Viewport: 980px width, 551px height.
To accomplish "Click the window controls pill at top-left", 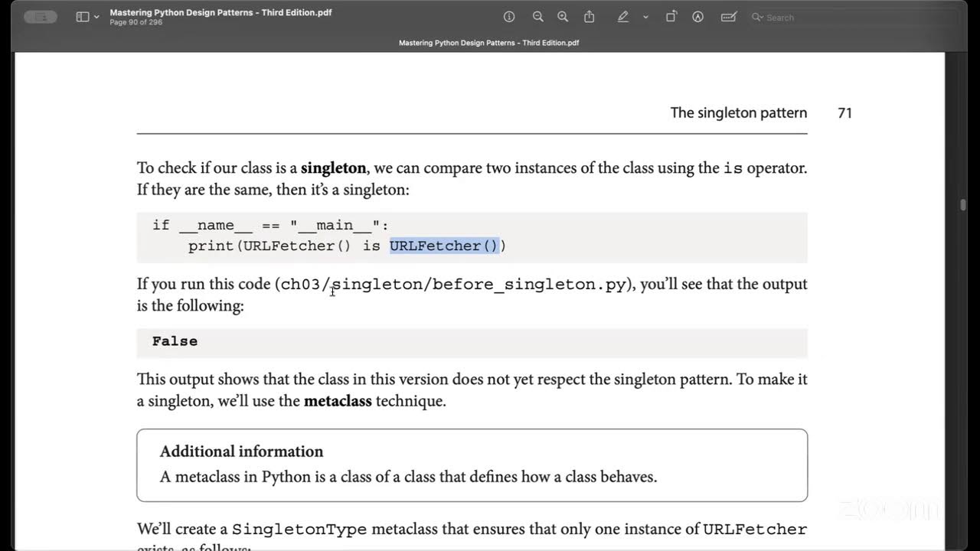I will (x=41, y=17).
